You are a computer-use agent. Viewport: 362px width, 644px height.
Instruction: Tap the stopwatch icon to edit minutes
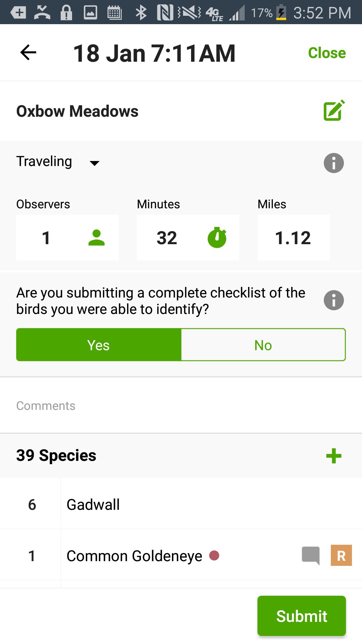pos(217,237)
